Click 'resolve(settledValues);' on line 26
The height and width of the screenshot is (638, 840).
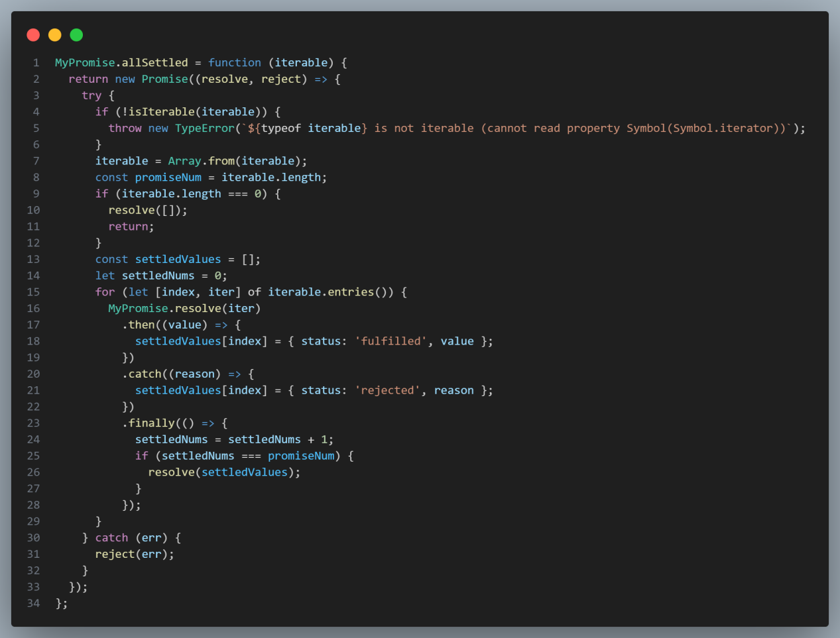(x=225, y=472)
